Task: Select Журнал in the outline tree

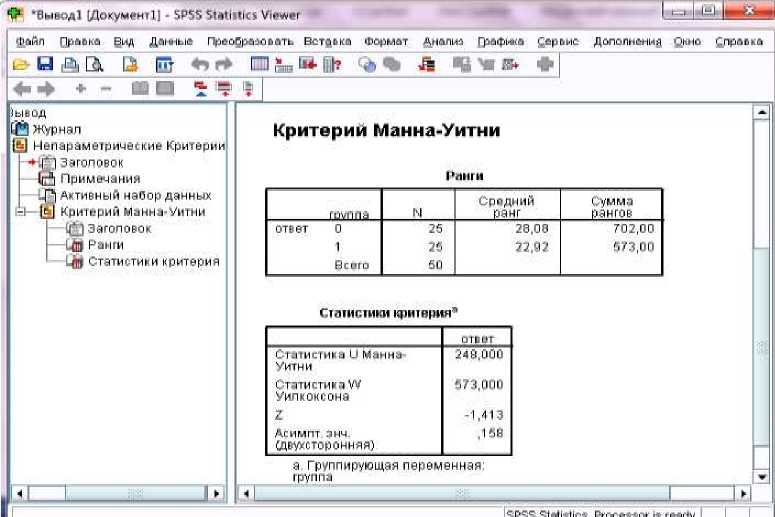Action: (56, 129)
